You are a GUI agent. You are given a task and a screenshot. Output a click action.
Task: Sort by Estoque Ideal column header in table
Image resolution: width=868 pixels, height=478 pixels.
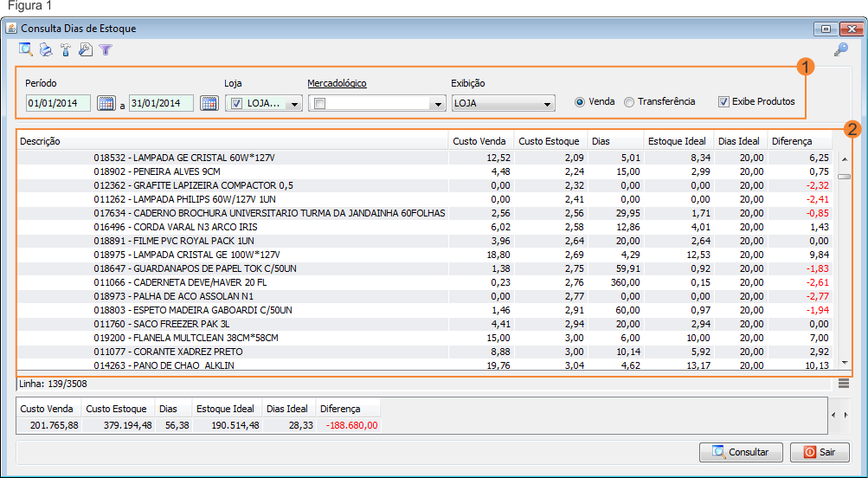(679, 141)
